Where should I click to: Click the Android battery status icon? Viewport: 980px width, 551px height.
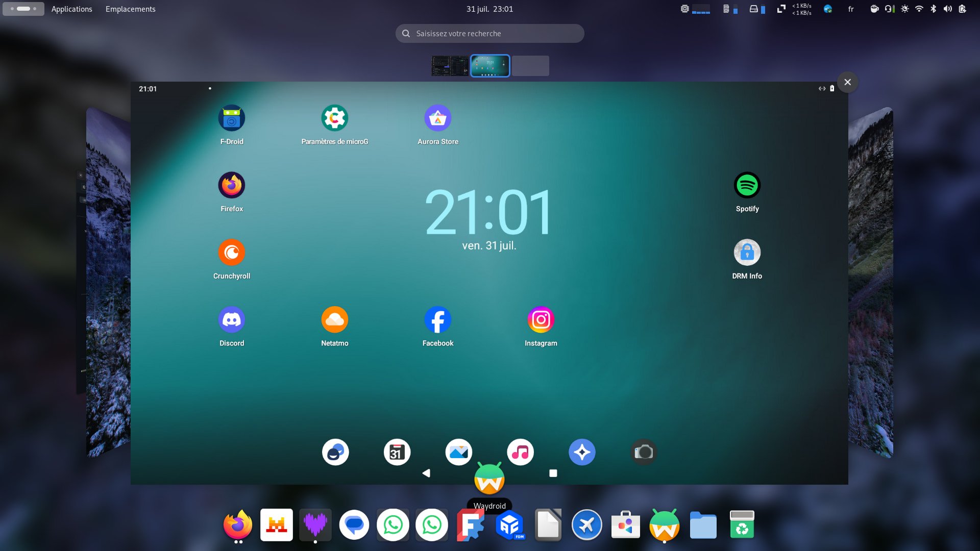[x=832, y=88]
